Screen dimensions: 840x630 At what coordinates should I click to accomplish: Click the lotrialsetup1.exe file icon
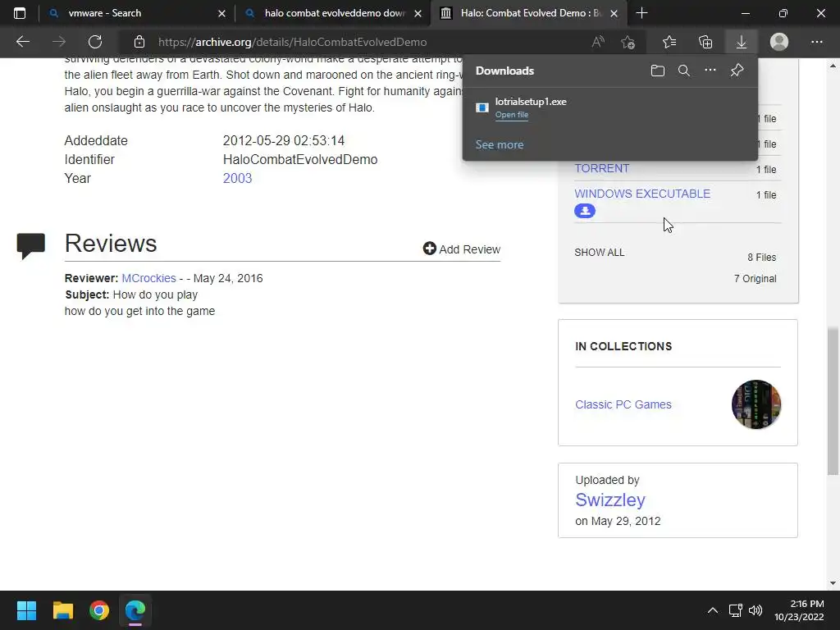(x=482, y=107)
